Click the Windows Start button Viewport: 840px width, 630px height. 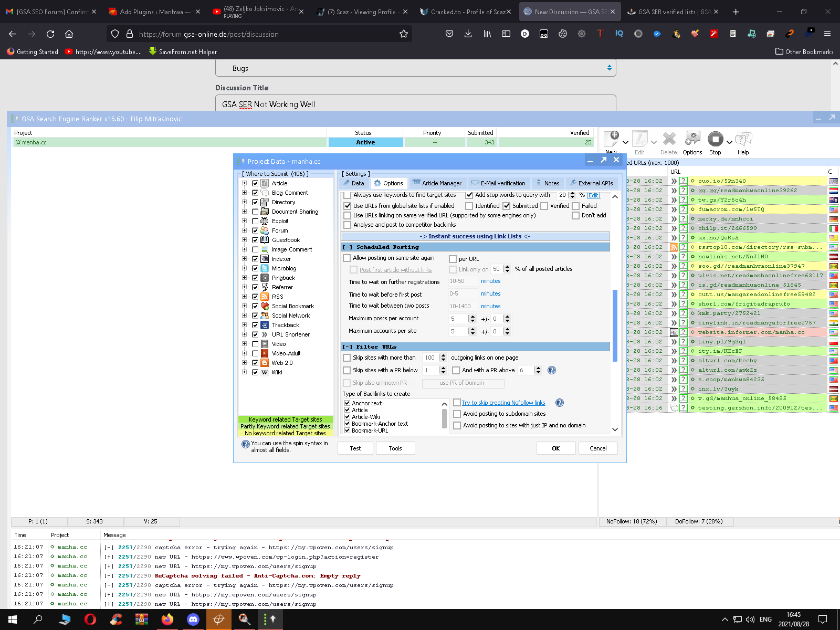pos(13,619)
